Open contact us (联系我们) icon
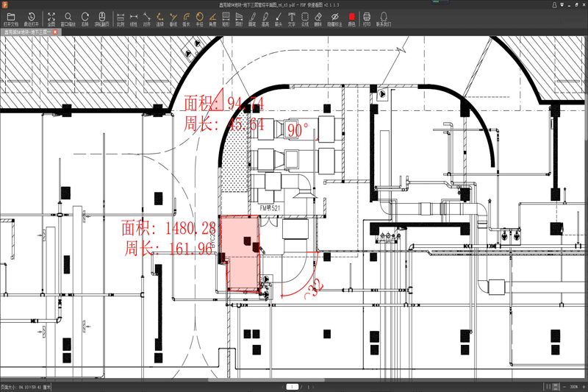The height and width of the screenshot is (392, 588). pyautogui.click(x=383, y=19)
